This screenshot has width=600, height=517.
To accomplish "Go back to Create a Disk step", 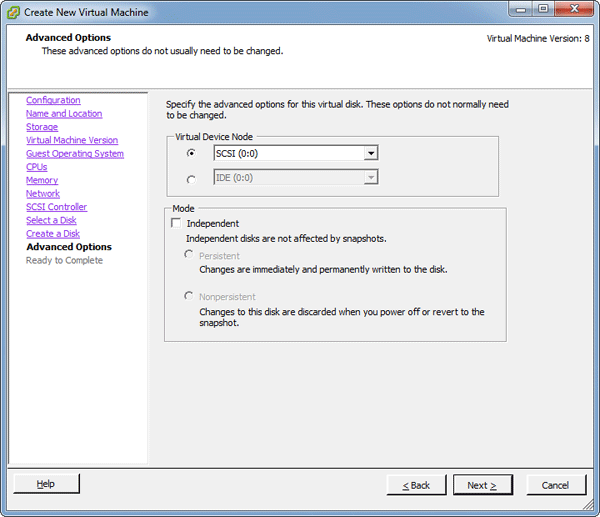I will tap(52, 234).
